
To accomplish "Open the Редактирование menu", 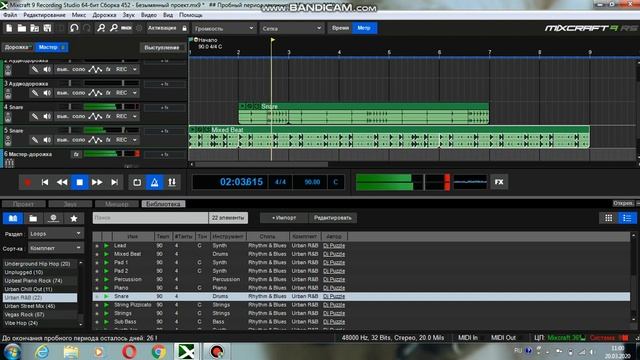I will [x=44, y=15].
